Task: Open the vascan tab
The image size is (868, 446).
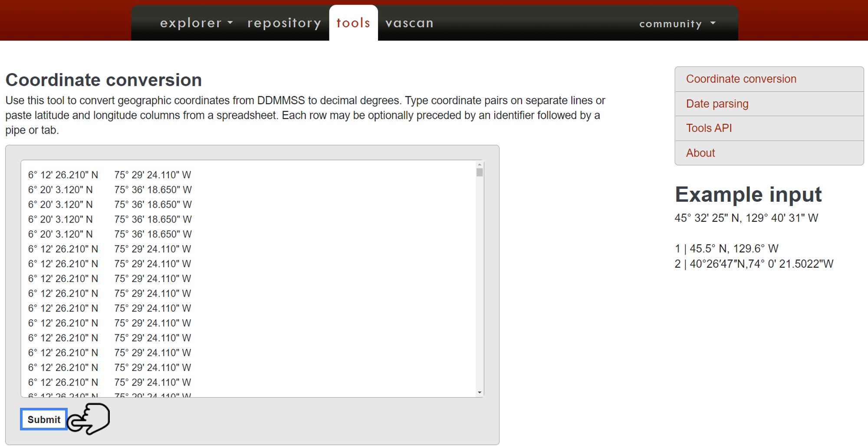Action: (409, 23)
